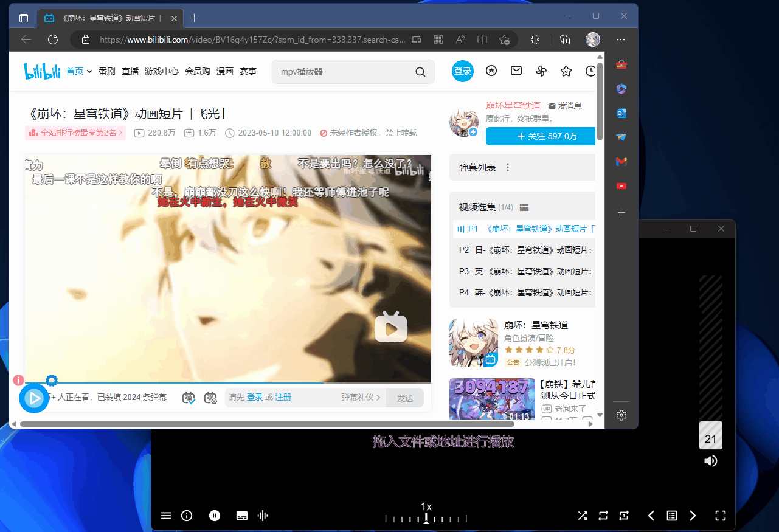This screenshot has height=532, width=779.
Task: Enter fullscreen mode in mpv
Action: pyautogui.click(x=721, y=515)
